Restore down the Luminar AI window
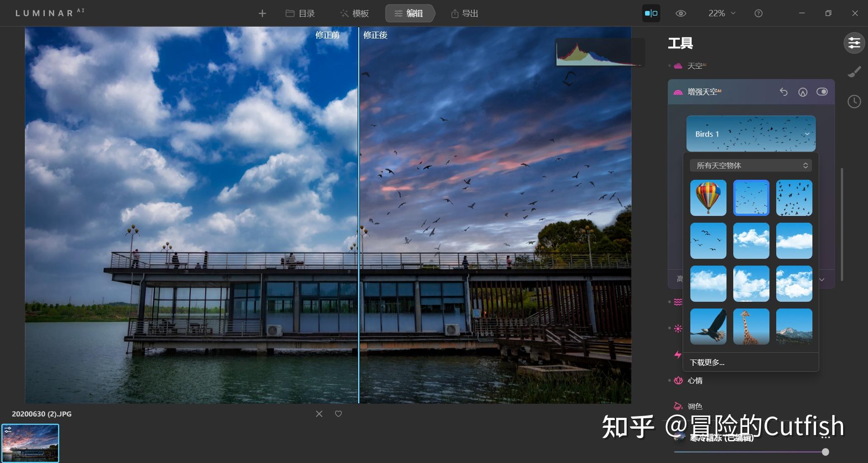 pyautogui.click(x=828, y=14)
